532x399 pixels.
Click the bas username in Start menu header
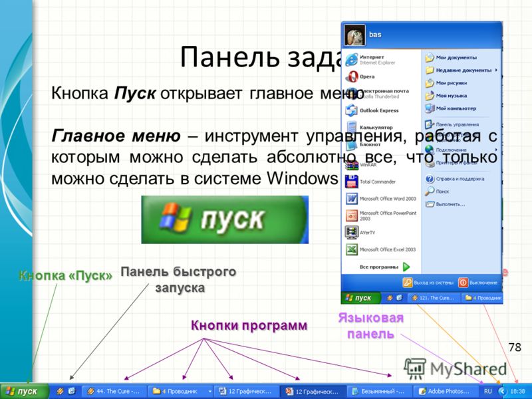(x=375, y=35)
